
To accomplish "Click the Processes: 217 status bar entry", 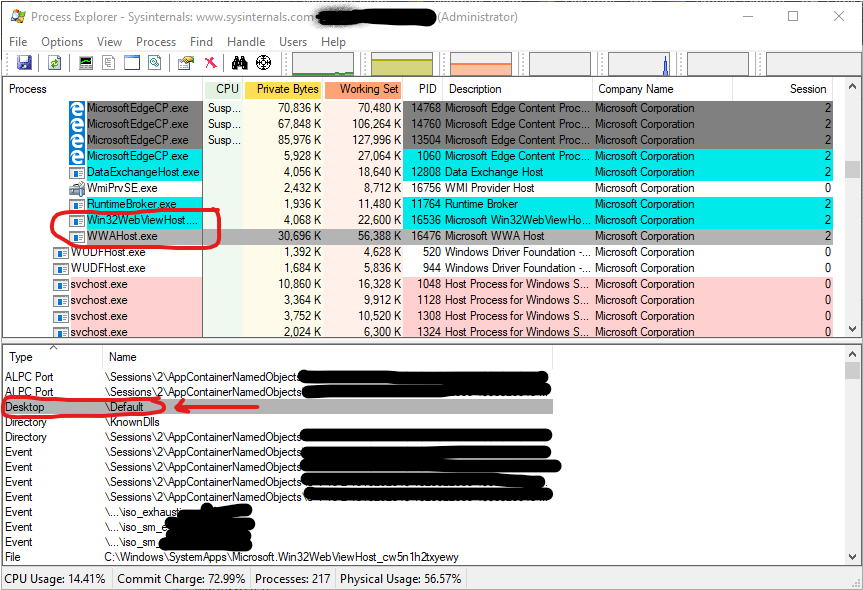I will (x=293, y=579).
